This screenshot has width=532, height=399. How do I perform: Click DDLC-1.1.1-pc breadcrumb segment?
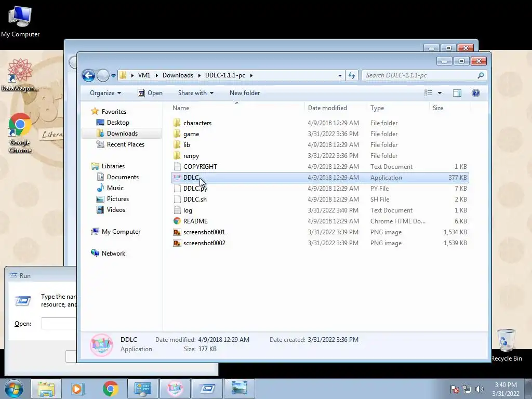tap(225, 75)
